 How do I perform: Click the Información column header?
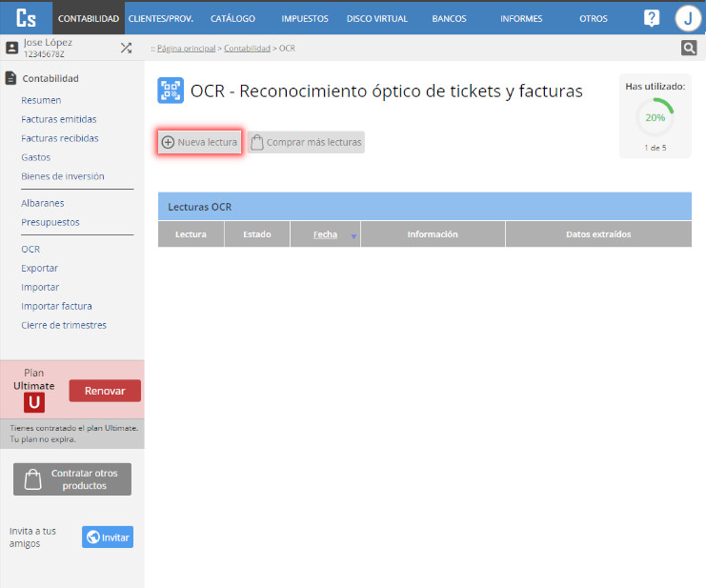click(433, 234)
